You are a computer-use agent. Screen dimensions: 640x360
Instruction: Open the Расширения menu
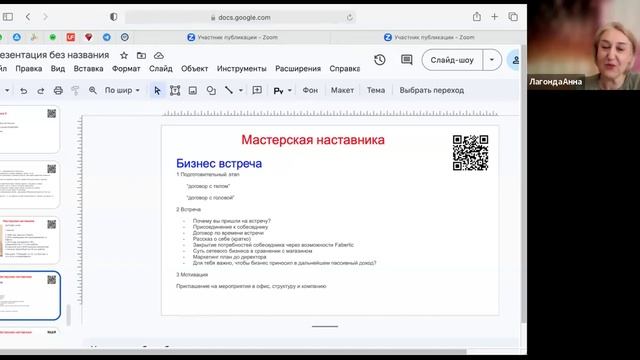(298, 69)
